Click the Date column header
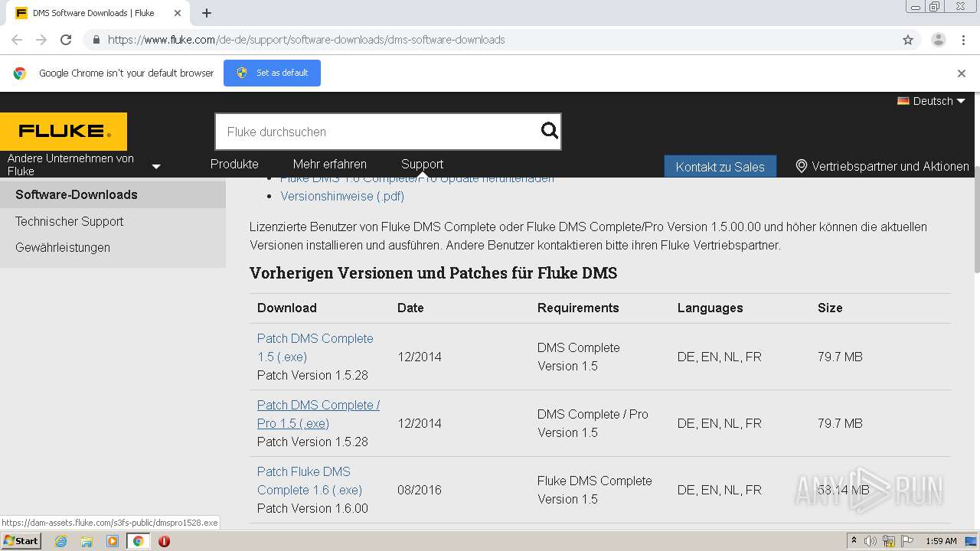Viewport: 980px width, 551px height. pyautogui.click(x=410, y=308)
